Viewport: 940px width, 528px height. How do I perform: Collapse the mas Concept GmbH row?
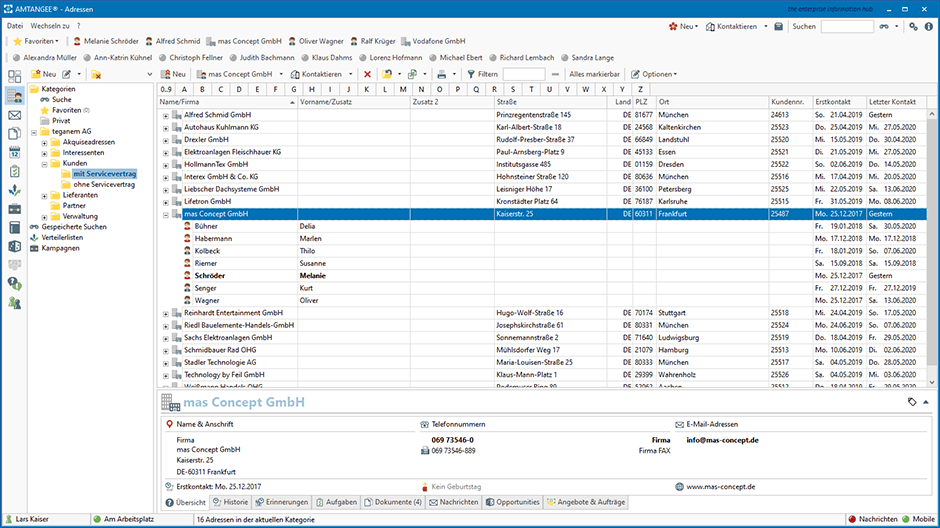(166, 214)
